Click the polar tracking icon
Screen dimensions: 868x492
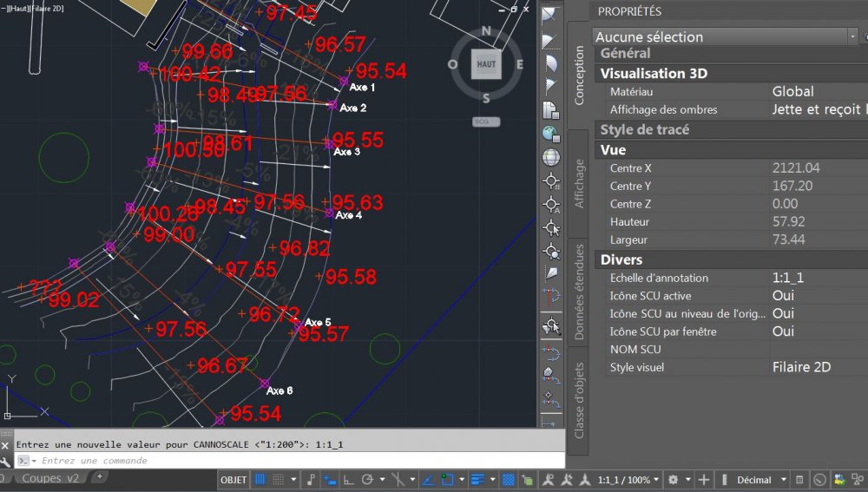coord(367,480)
